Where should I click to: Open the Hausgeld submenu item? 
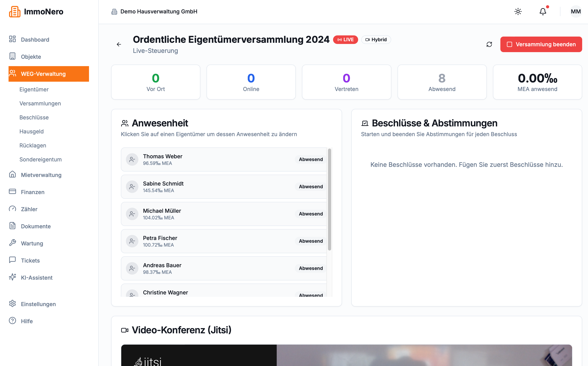pyautogui.click(x=31, y=132)
